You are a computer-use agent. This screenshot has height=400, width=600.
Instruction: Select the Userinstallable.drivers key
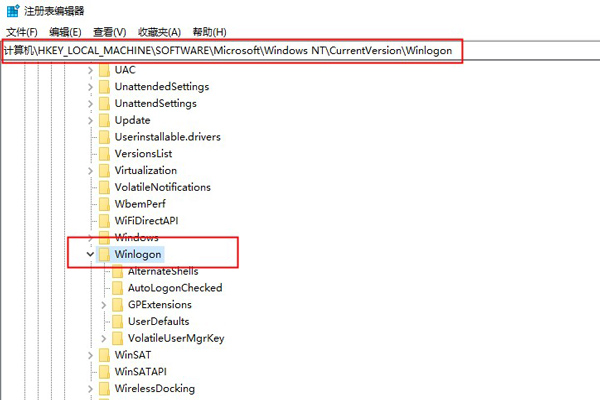168,137
